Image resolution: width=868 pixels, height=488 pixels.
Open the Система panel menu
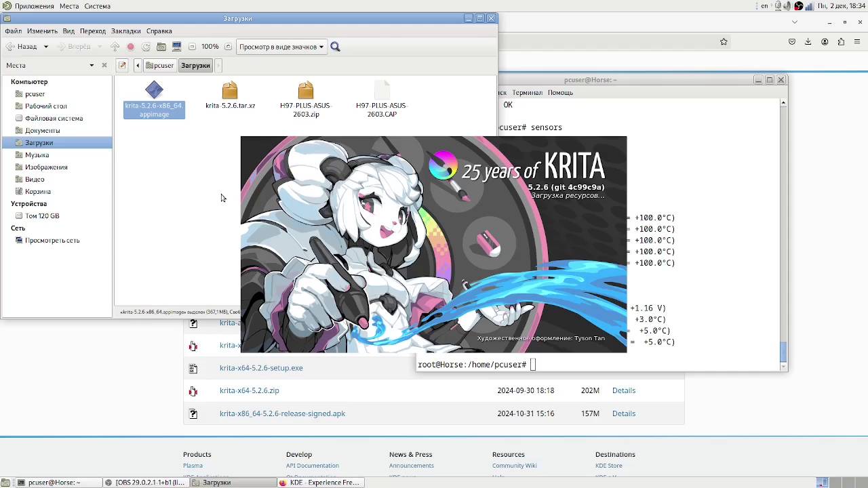(x=98, y=6)
